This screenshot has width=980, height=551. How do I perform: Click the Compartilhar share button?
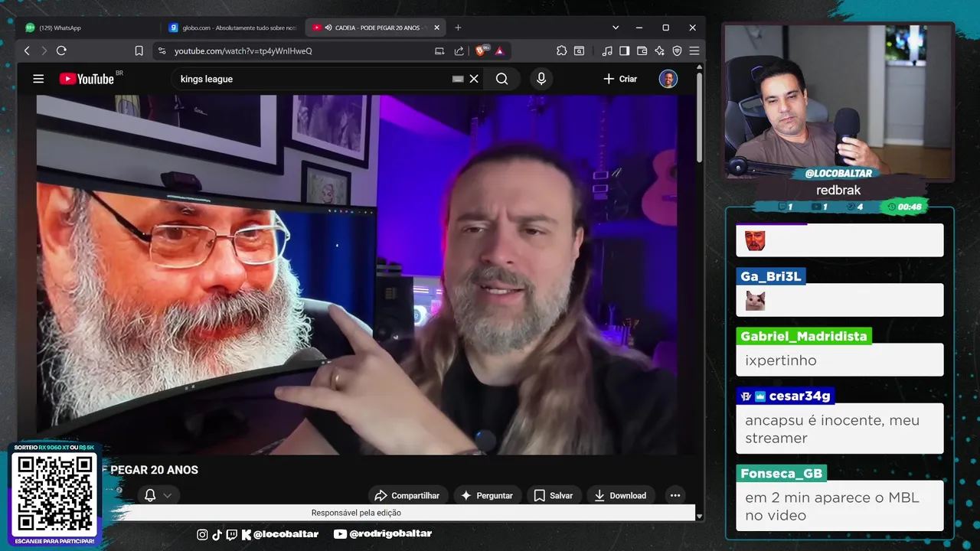tap(407, 495)
